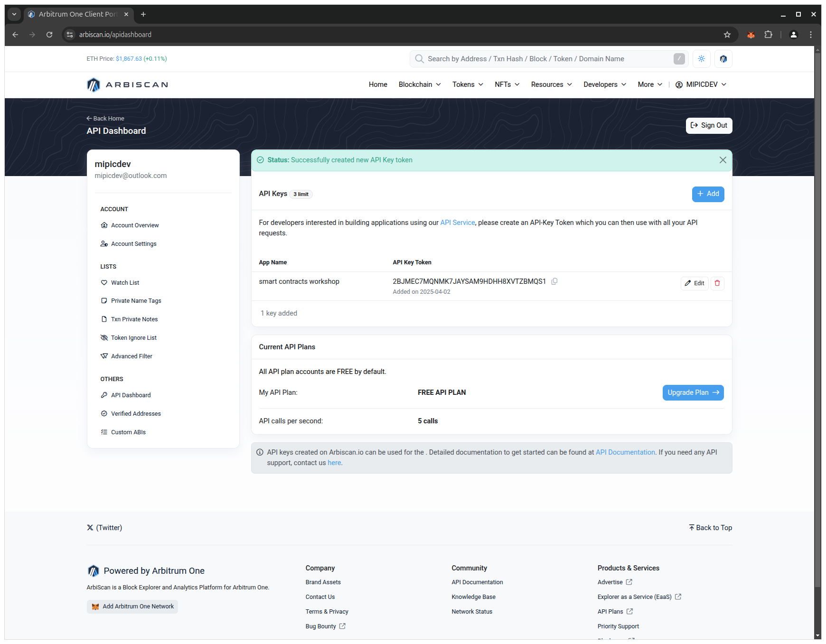Viewport: 826px width, 644px height.
Task: Click the Arbiscan logo
Action: pos(127,84)
